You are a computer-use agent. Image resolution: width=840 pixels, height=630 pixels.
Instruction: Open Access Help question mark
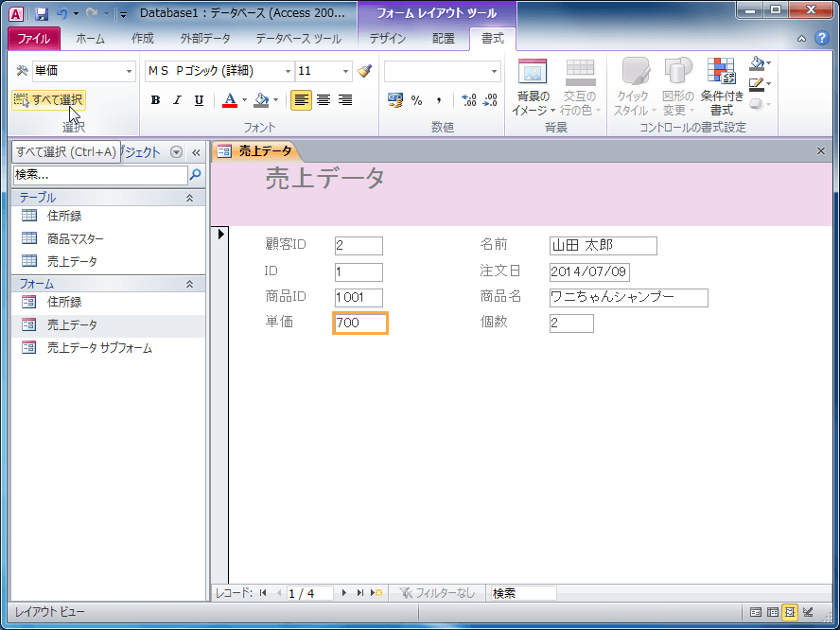822,39
